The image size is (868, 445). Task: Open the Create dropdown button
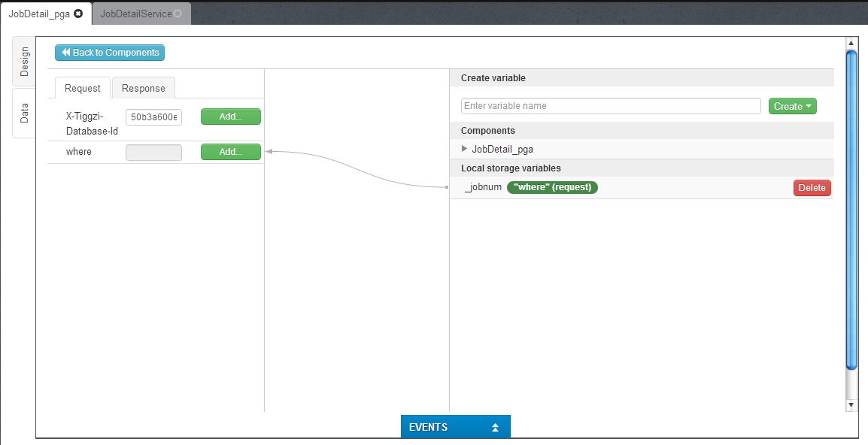tap(792, 106)
